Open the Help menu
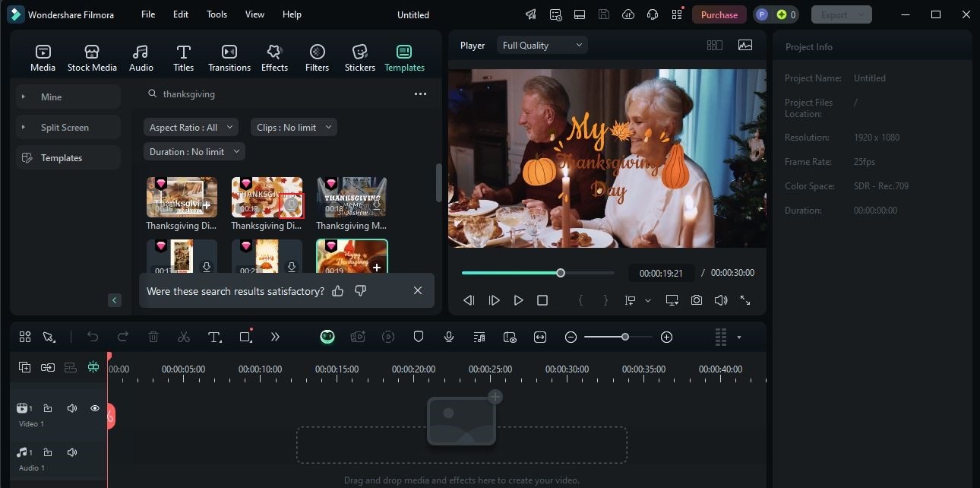Screen dimensions: 980x488 click(292, 14)
